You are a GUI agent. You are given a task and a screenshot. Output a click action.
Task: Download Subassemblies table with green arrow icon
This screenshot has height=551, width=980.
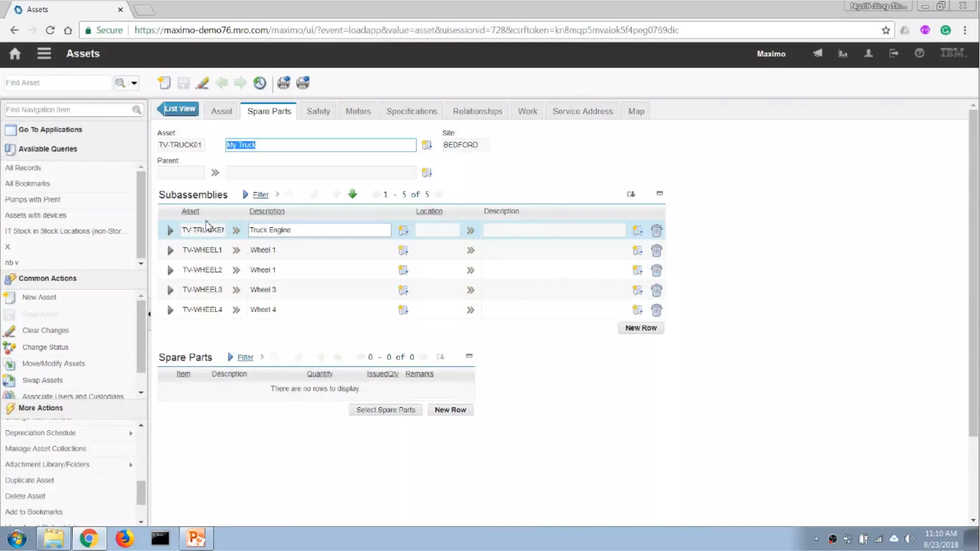[353, 194]
